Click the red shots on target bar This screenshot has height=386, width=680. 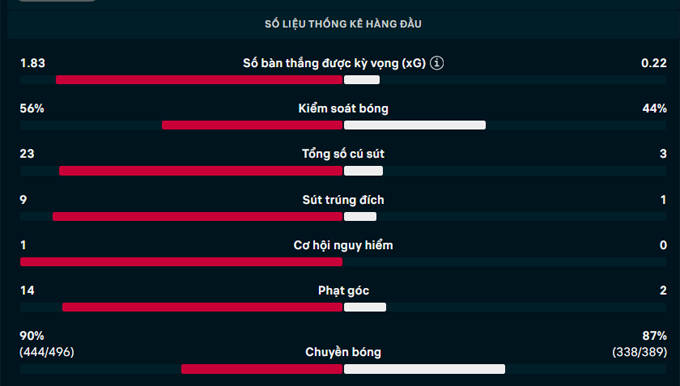[198, 216]
